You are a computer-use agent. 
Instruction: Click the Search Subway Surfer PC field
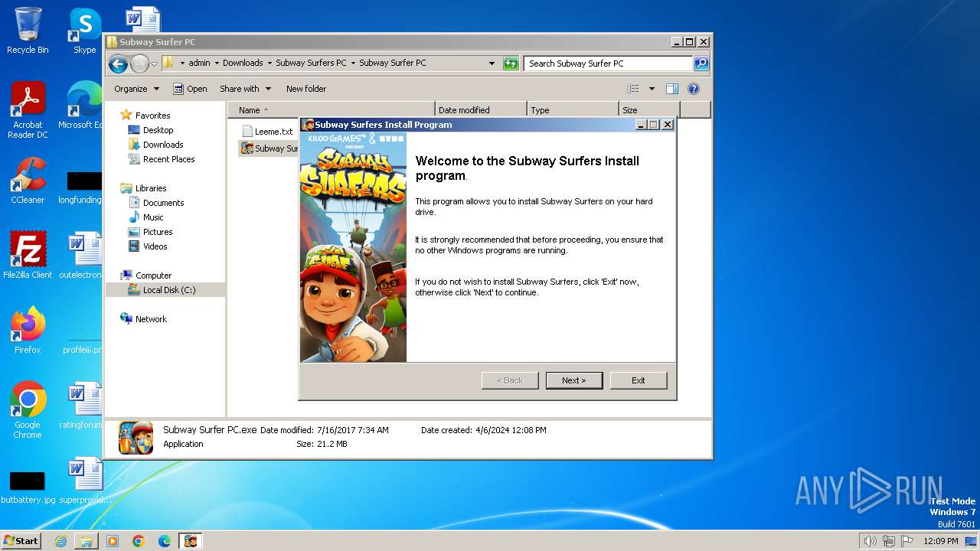click(x=609, y=64)
